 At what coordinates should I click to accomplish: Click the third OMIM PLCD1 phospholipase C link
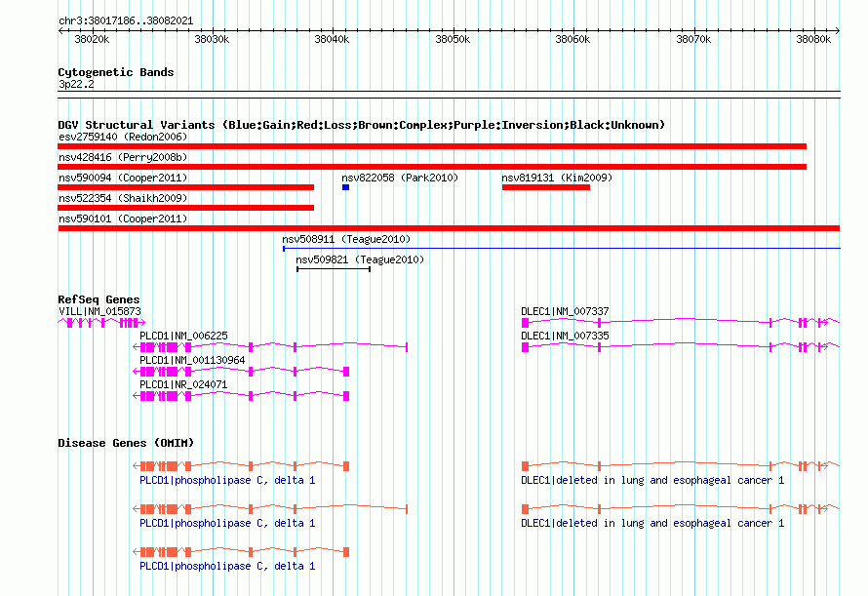pos(227,566)
